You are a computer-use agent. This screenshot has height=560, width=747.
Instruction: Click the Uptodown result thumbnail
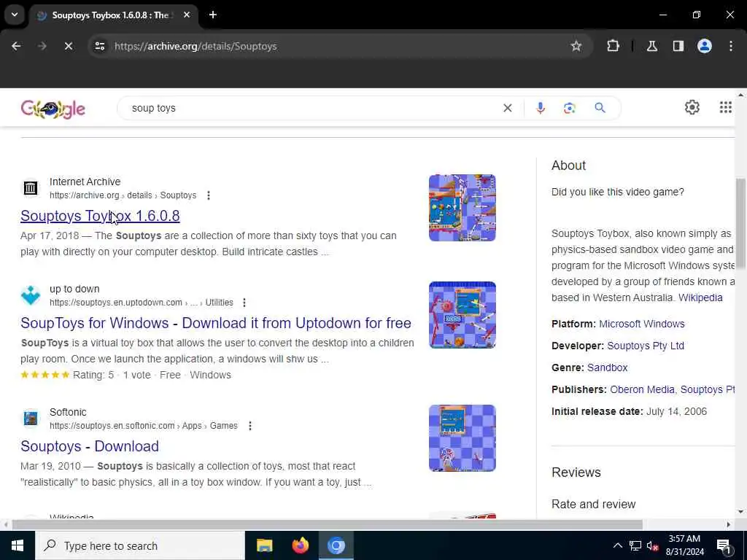coord(462,315)
